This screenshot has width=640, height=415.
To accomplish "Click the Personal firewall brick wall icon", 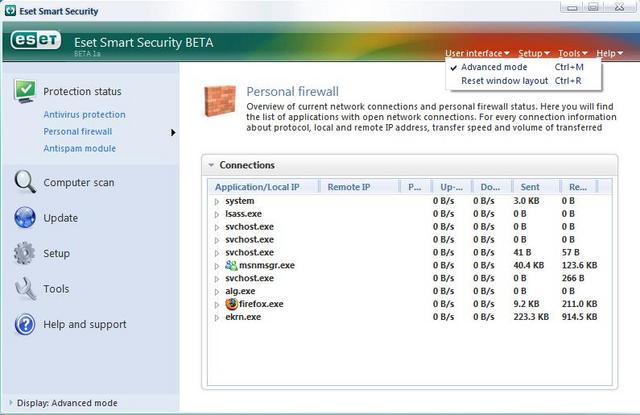I will tap(220, 101).
